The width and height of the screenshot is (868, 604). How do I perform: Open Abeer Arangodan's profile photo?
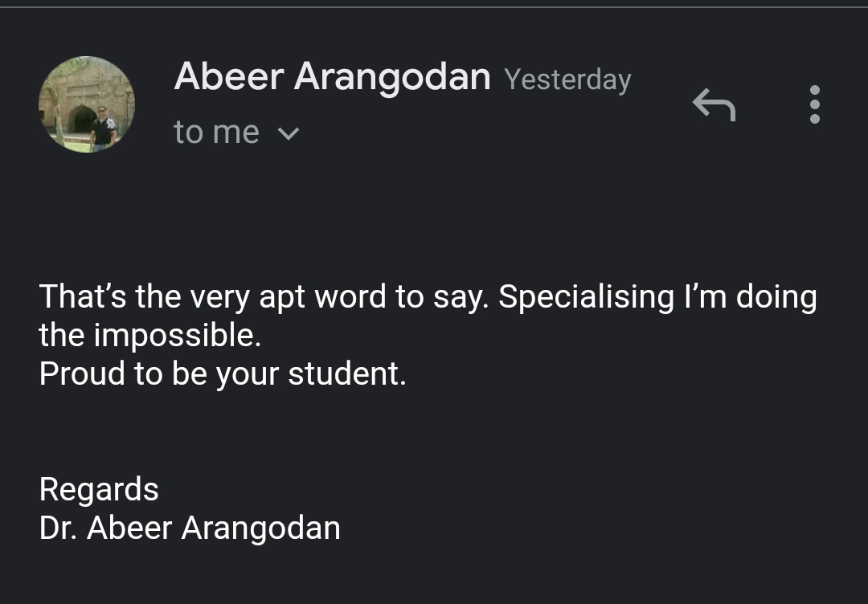pos(87,104)
